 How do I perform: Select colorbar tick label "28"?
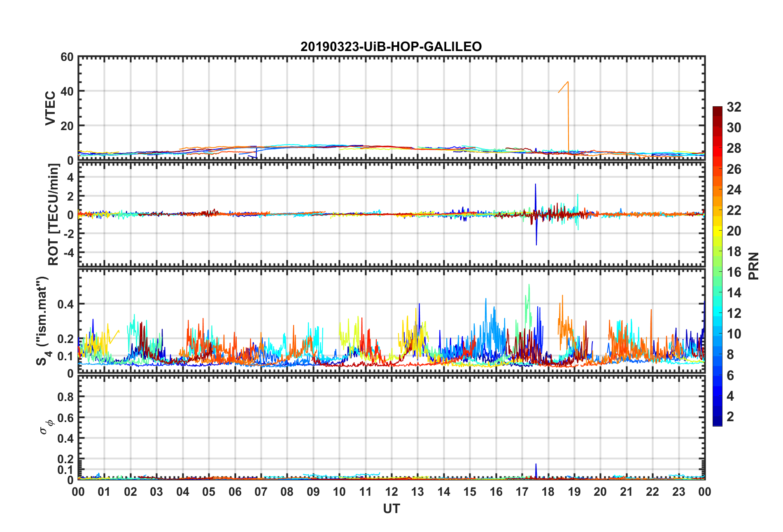pyautogui.click(x=734, y=148)
